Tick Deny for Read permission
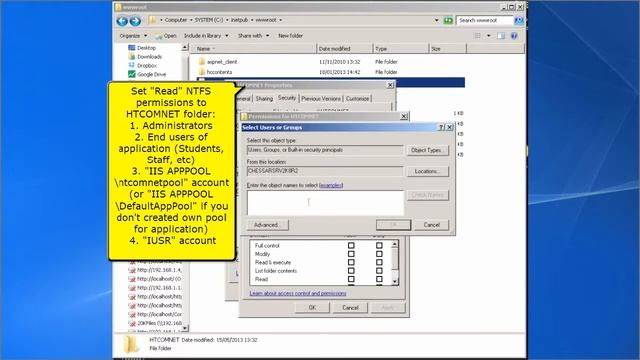 click(x=379, y=279)
